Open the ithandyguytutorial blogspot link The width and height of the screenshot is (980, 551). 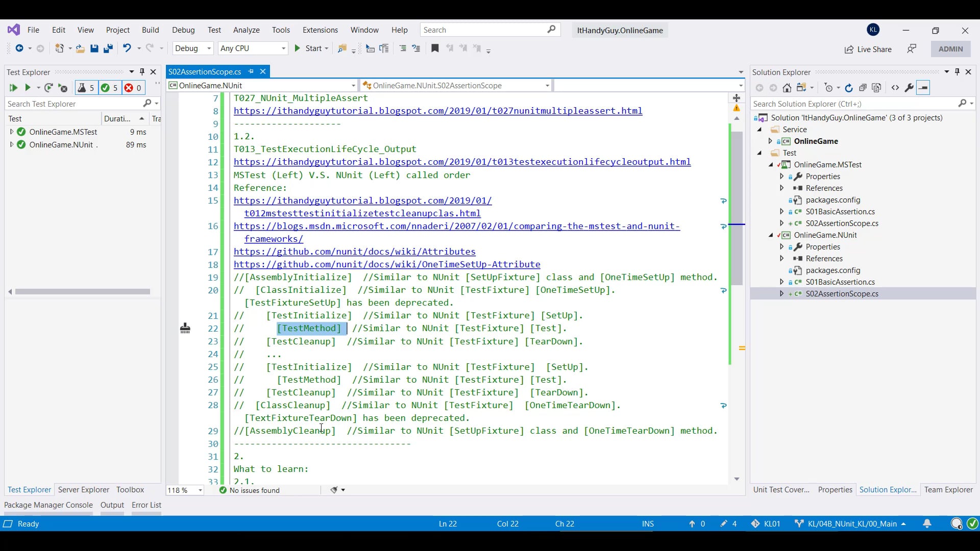[x=438, y=111]
